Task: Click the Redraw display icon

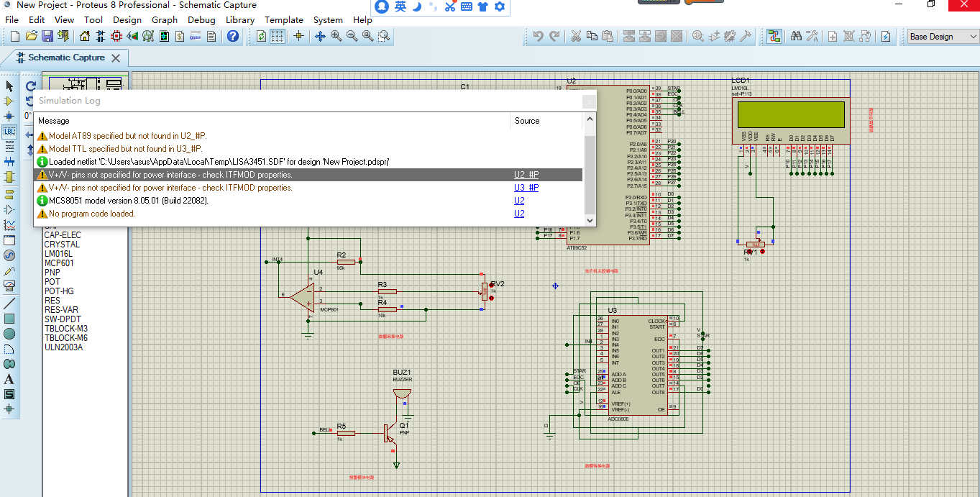Action: pos(261,36)
